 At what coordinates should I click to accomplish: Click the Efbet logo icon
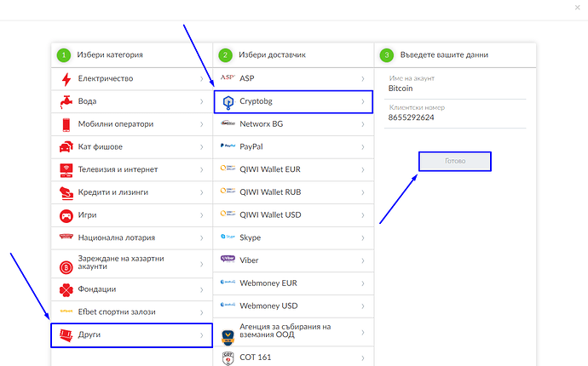pyautogui.click(x=66, y=311)
